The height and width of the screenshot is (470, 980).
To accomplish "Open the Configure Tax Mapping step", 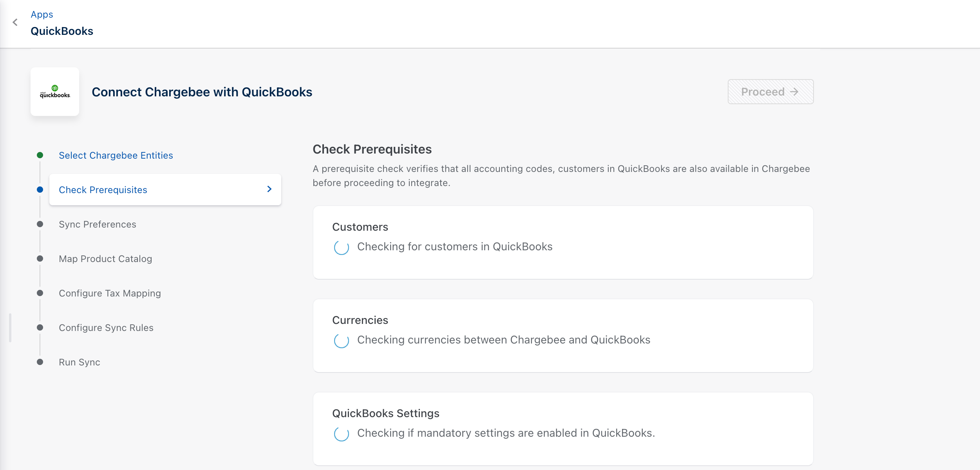I will [x=110, y=293].
